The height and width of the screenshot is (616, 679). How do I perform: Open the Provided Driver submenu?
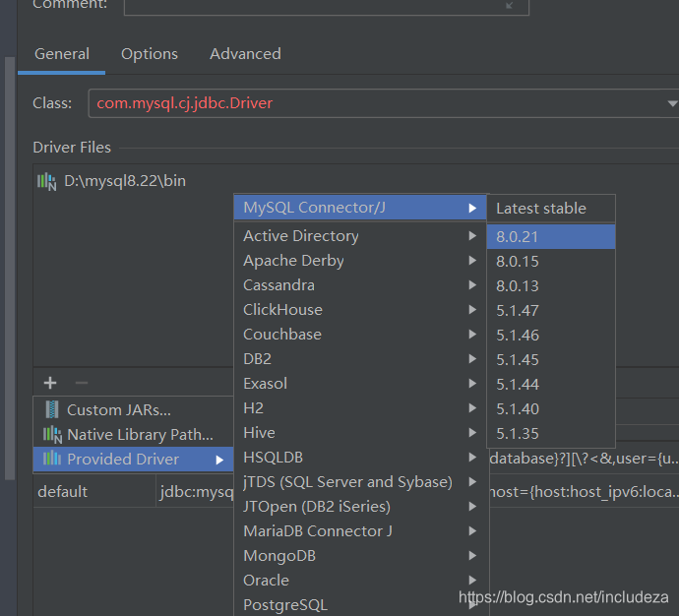click(x=134, y=459)
